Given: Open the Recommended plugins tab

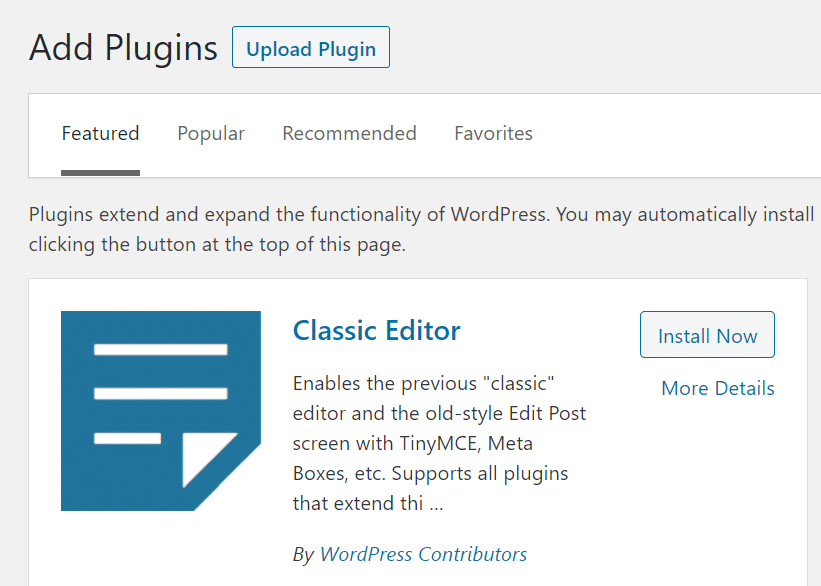Looking at the screenshot, I should click(349, 133).
